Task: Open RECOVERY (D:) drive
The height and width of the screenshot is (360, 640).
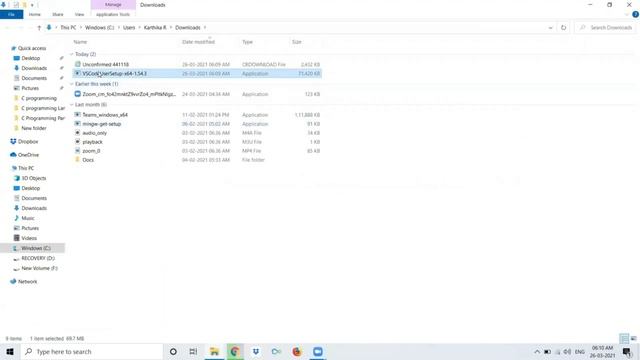Action: pyautogui.click(x=38, y=258)
